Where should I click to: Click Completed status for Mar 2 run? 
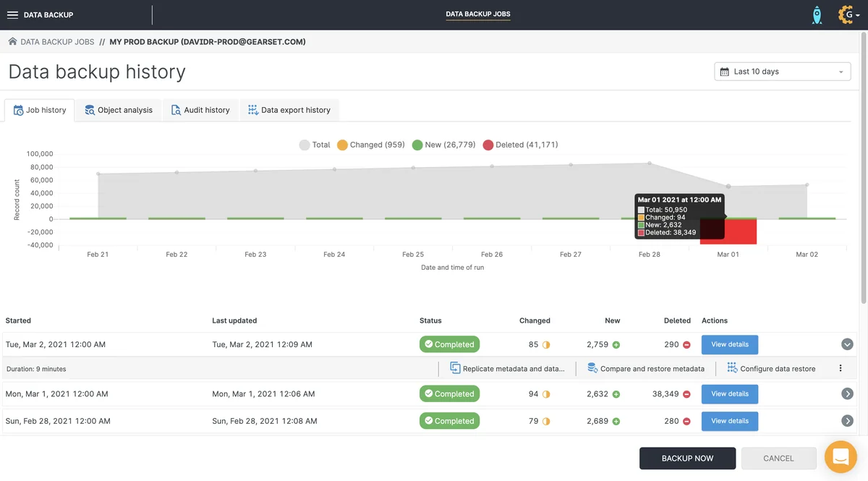449,344
